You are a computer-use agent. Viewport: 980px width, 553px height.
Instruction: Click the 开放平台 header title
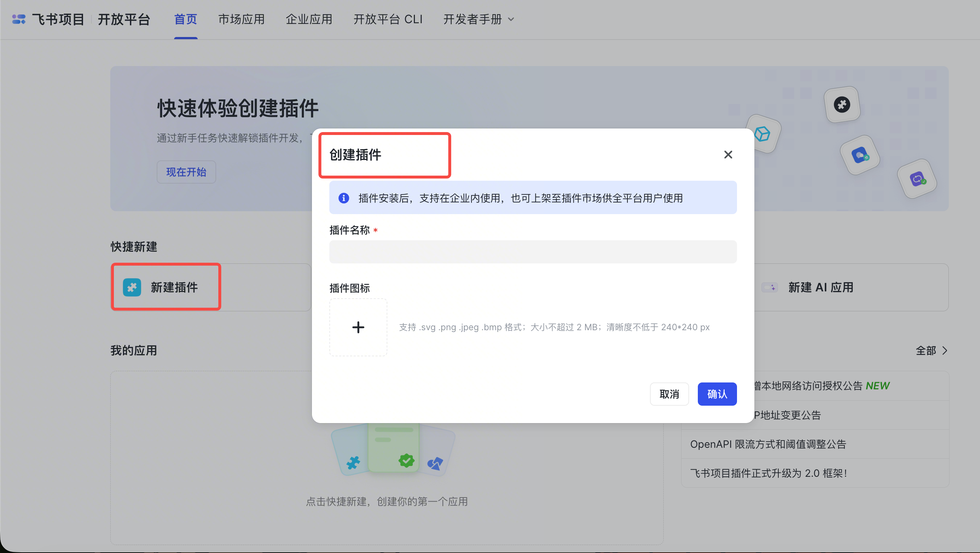click(124, 19)
